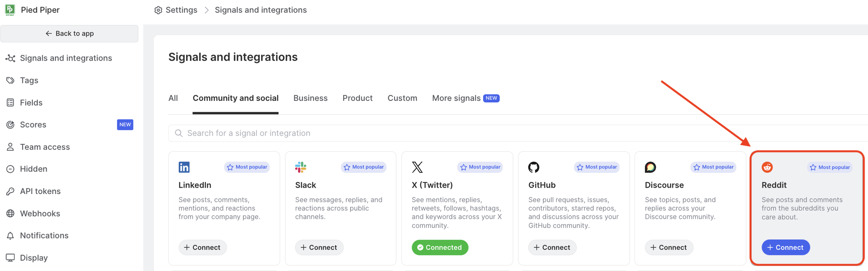Click the LinkedIn logo icon

pyautogui.click(x=184, y=167)
